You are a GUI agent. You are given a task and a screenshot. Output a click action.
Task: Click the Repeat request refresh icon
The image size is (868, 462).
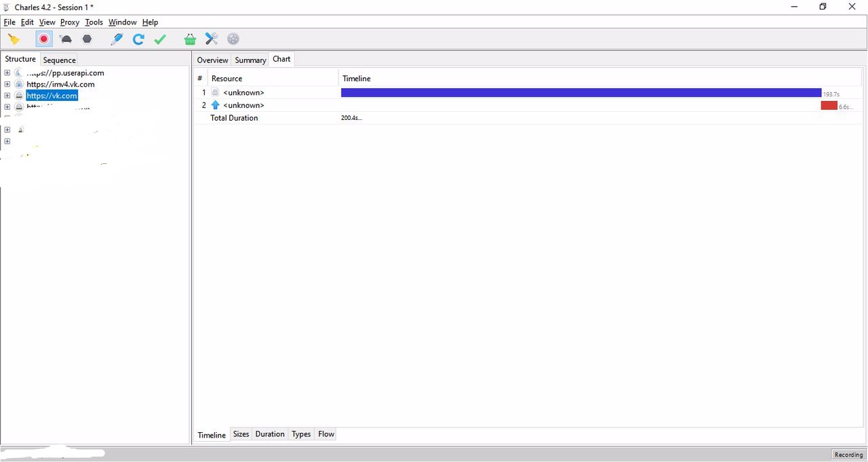tap(138, 39)
